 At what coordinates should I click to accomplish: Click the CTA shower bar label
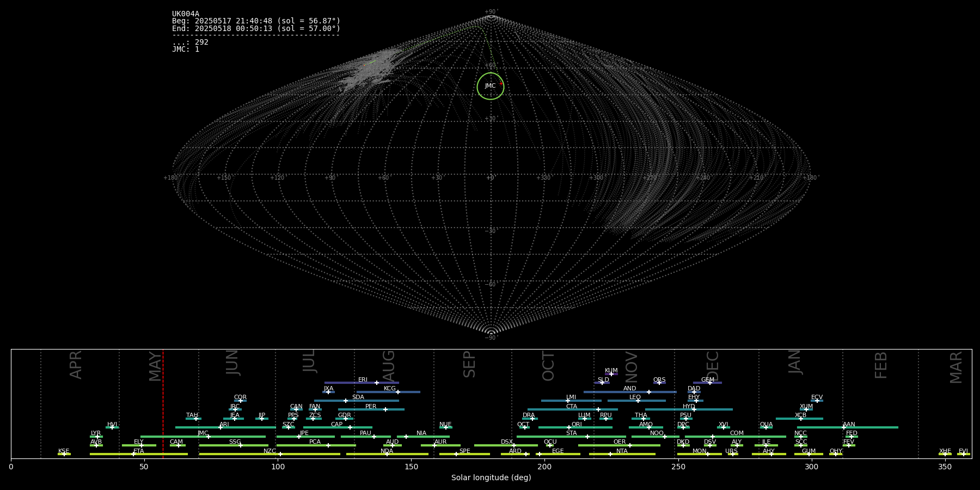point(572,407)
